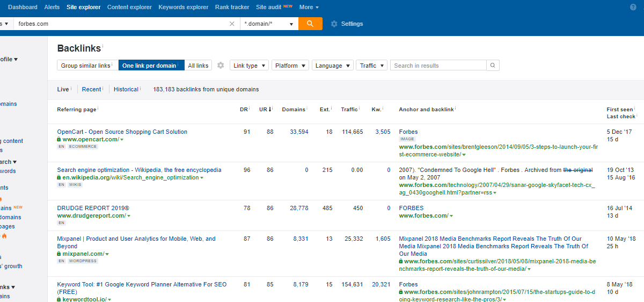Switch to the Historical backlinks view

click(x=126, y=89)
